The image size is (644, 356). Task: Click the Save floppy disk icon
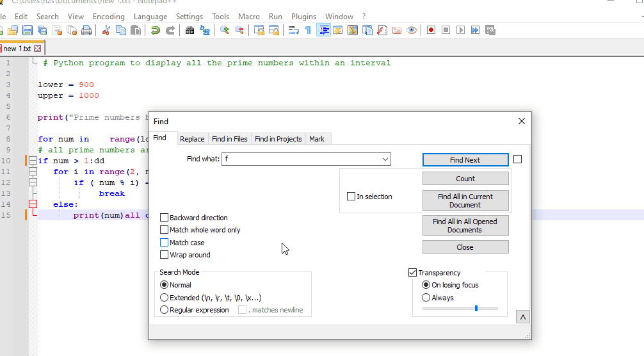[28, 30]
